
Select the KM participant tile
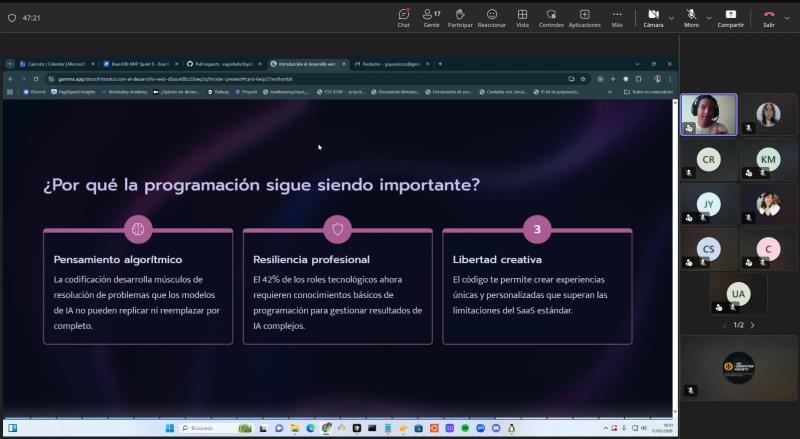(767, 160)
